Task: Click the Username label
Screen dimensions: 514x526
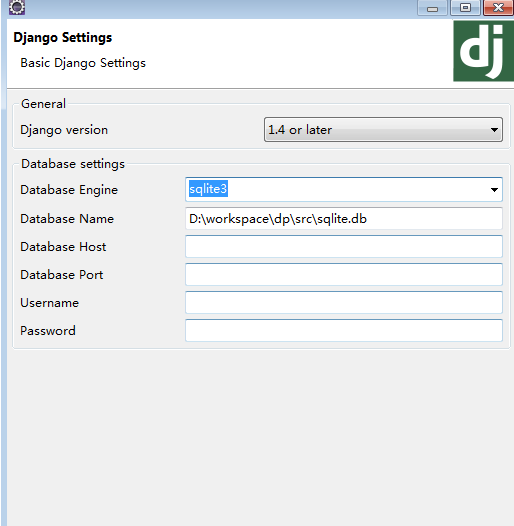Action: click(50, 303)
